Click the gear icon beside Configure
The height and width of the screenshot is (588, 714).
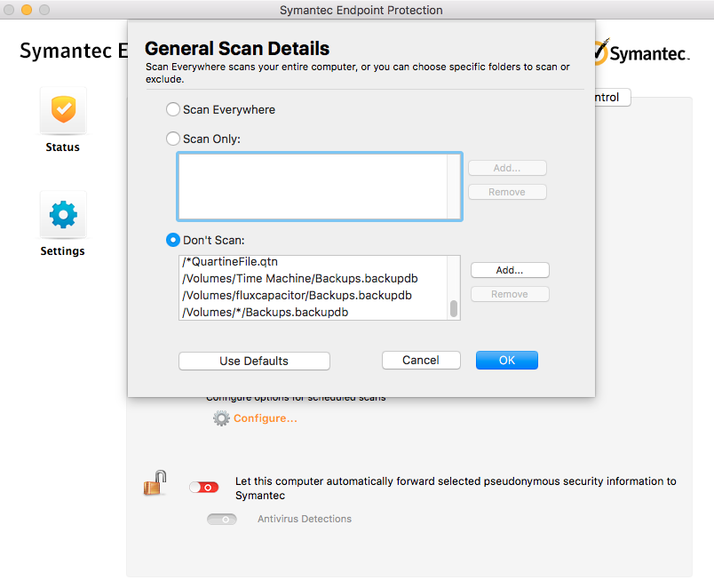[221, 418]
